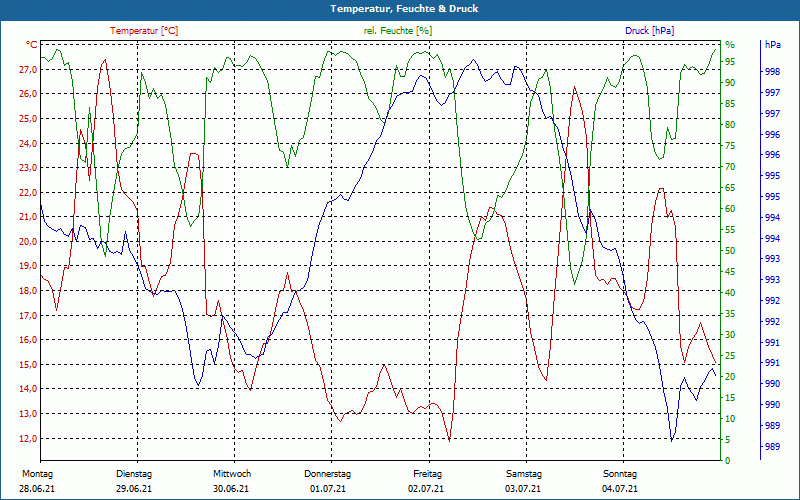Click the 13,0 temperature axis tick
The image size is (800, 500).
[28, 414]
